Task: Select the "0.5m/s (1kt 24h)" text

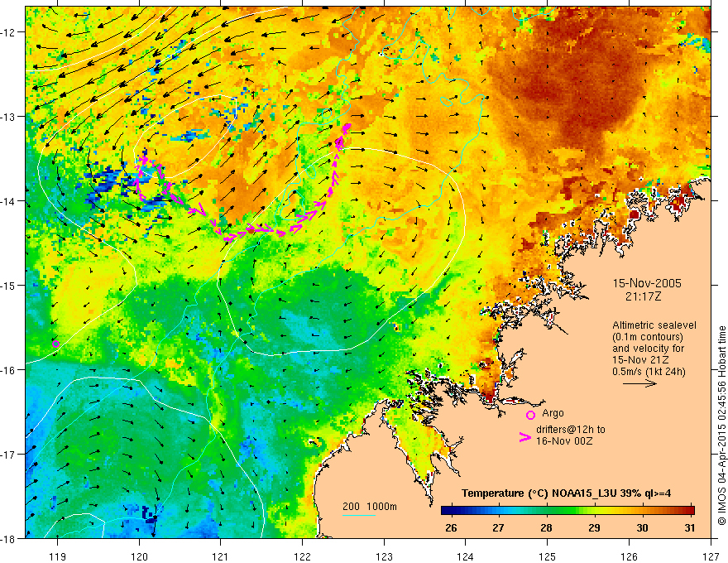Action: pos(649,372)
